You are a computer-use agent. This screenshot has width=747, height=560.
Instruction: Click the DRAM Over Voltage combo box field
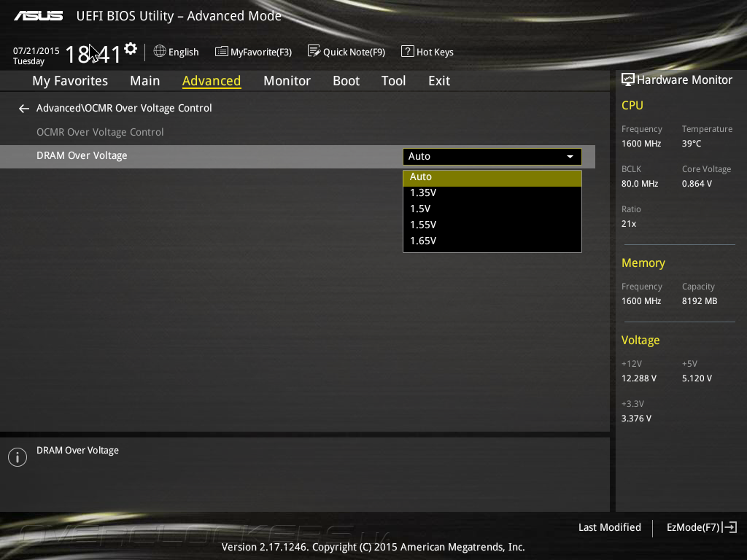pyautogui.click(x=492, y=157)
